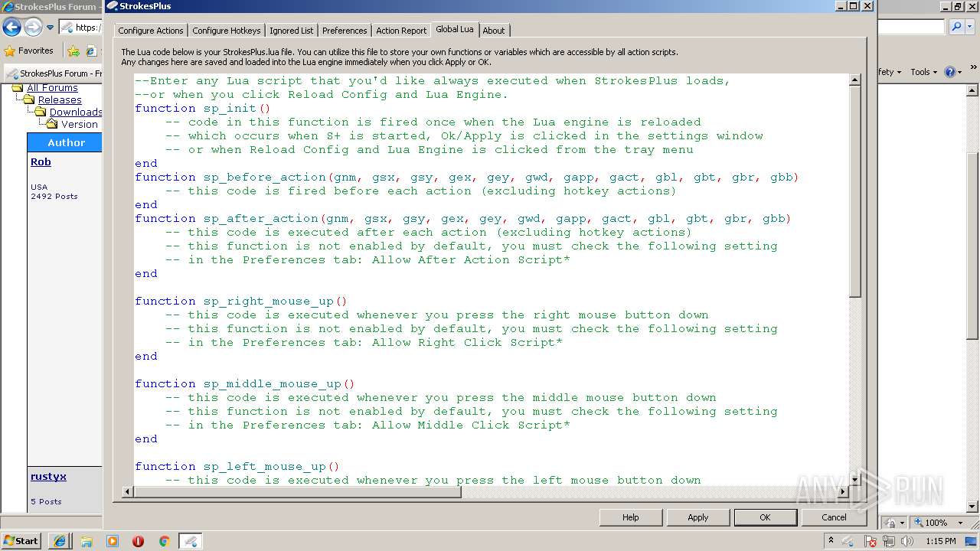This screenshot has height=551, width=980.
Task: Click the Action Center flag tray icon
Action: pos(871,541)
